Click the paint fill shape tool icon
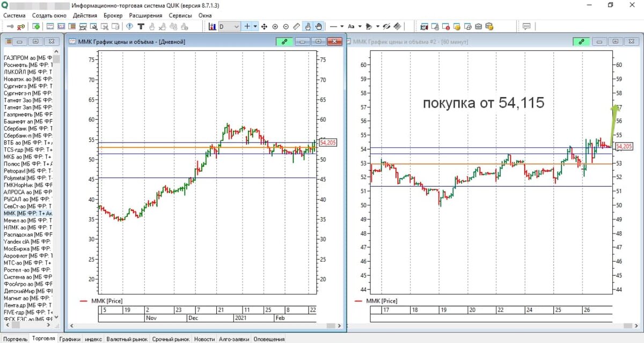The image size is (644, 343). click(369, 26)
